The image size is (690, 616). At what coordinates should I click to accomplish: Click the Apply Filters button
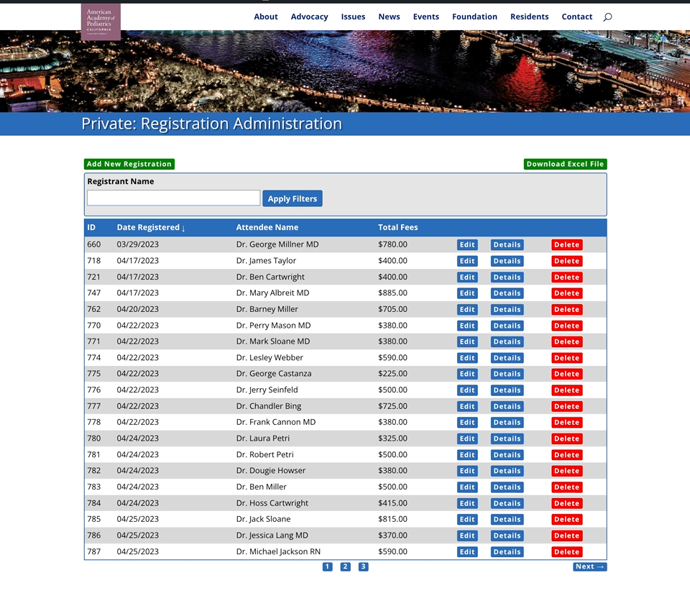[x=293, y=198]
